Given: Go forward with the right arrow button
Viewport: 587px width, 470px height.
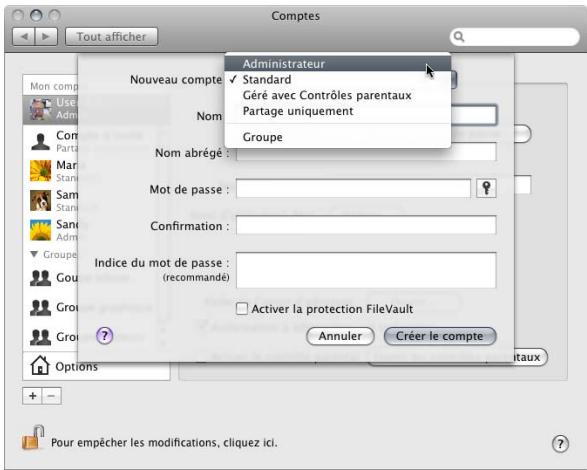Looking at the screenshot, I should click(46, 37).
